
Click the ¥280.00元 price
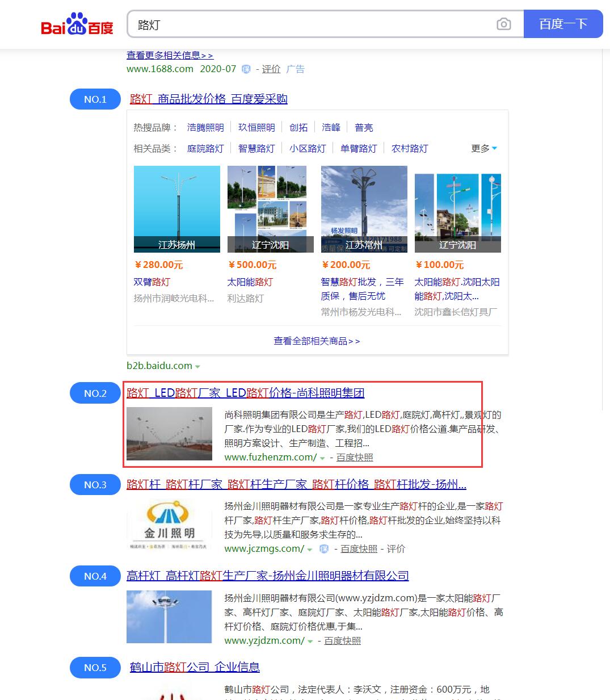coord(159,265)
